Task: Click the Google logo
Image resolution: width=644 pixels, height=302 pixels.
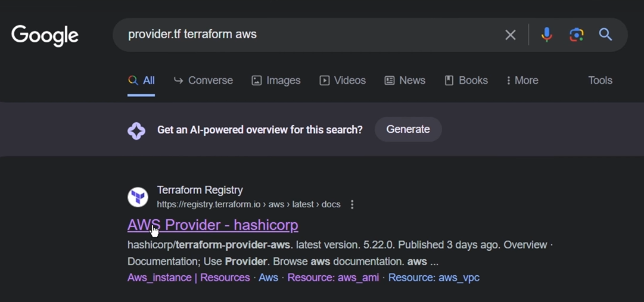Action: point(45,36)
